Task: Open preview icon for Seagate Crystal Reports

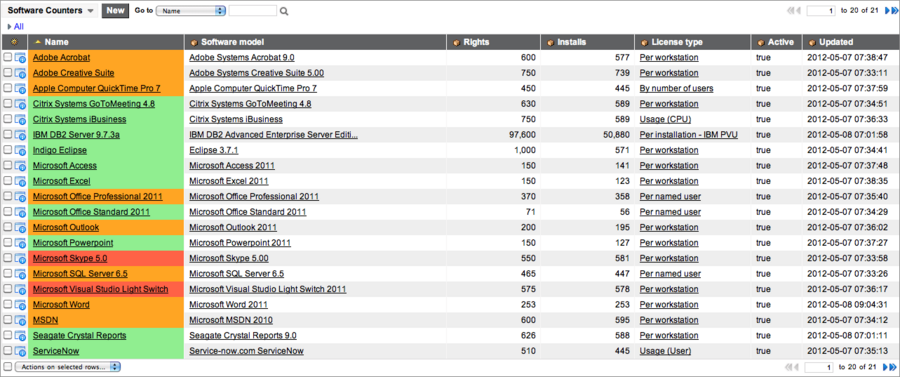Action: tap(20, 336)
